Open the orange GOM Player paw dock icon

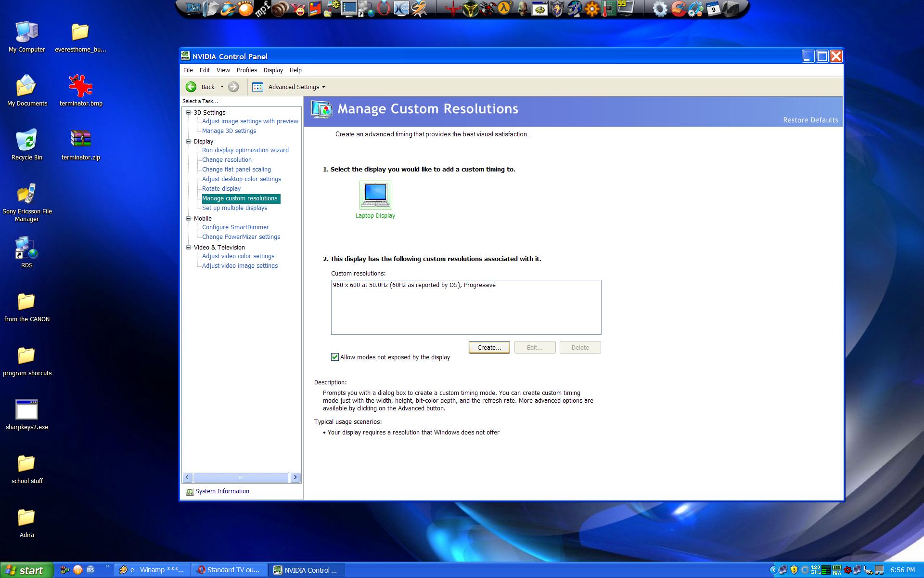(x=245, y=9)
